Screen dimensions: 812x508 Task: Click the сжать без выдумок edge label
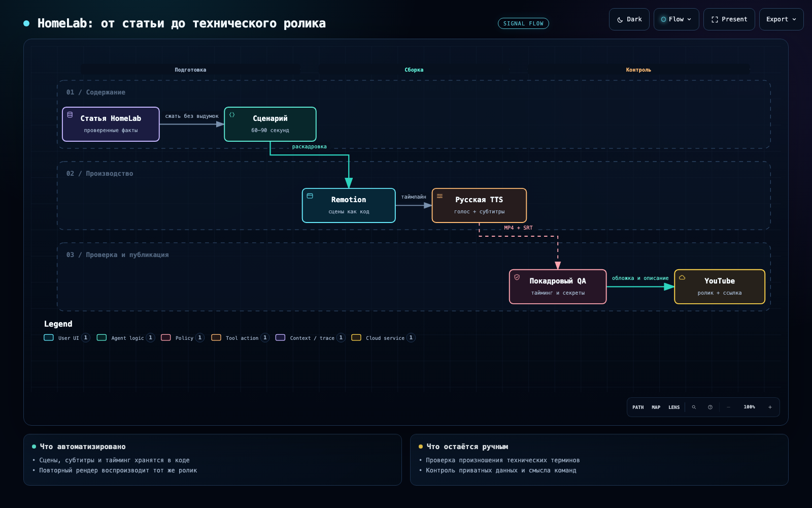click(192, 116)
